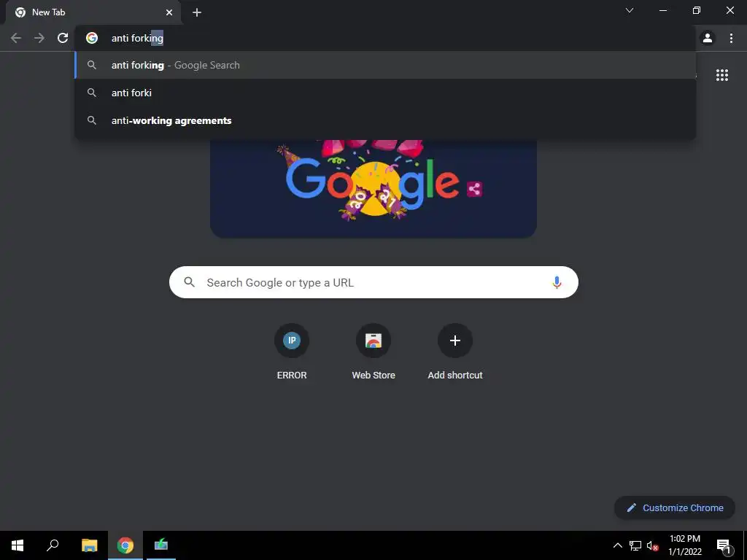Restore down the Chrome window
Screen dimensions: 747x560
click(x=697, y=10)
